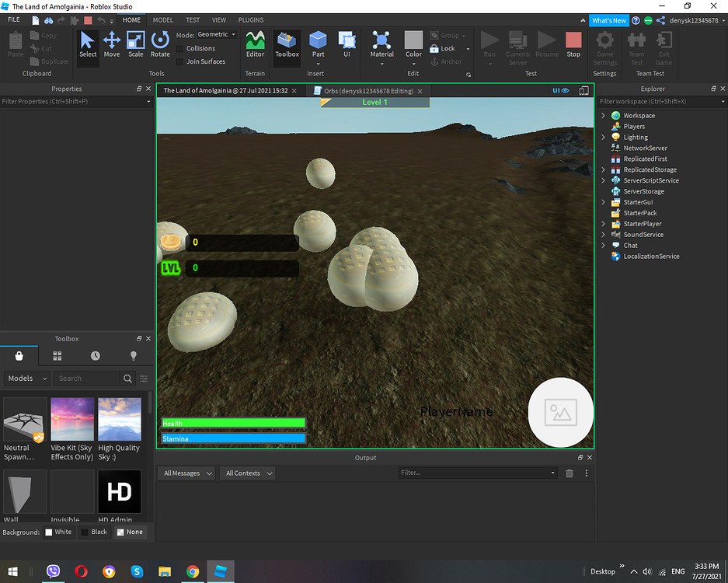This screenshot has width=728, height=583.
Task: Expand the Lighting tree node
Action: click(x=603, y=138)
